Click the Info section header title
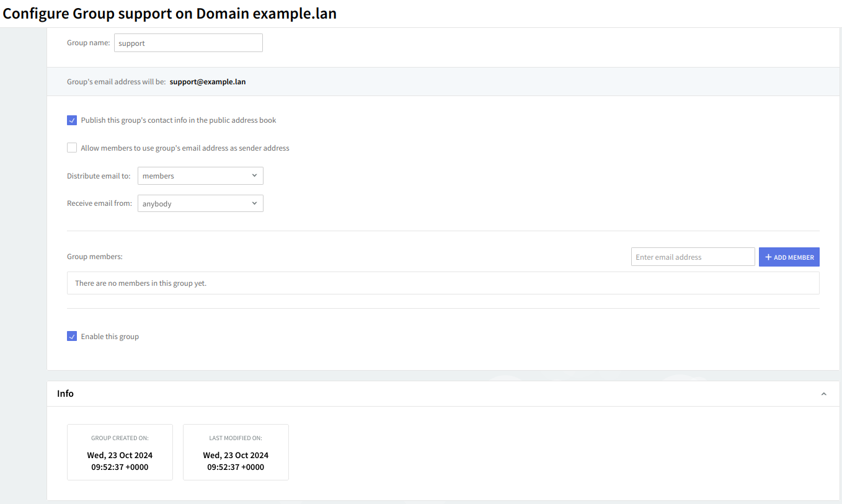Image resolution: width=842 pixels, height=504 pixels. [x=65, y=394]
